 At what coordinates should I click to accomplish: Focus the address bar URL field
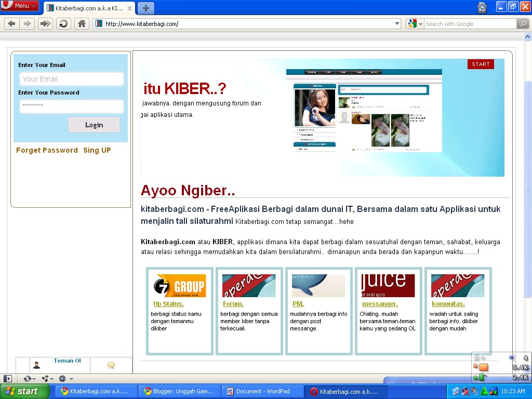(x=248, y=24)
